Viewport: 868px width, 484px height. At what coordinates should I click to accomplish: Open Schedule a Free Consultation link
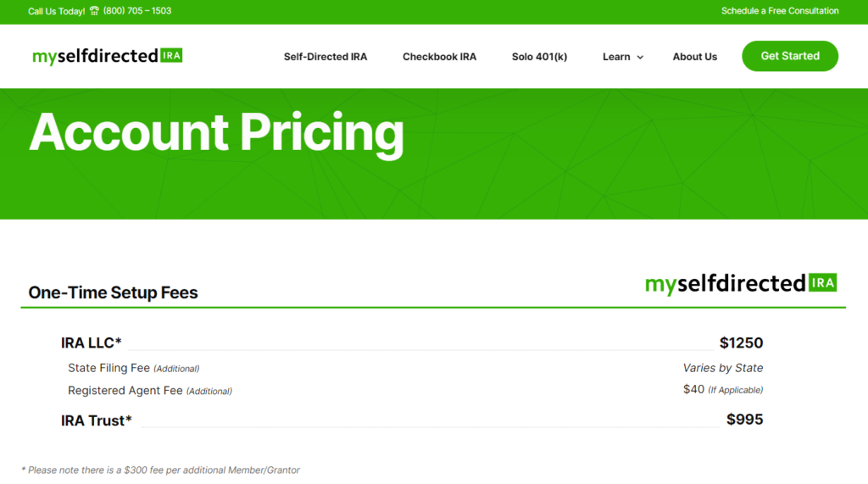[780, 10]
